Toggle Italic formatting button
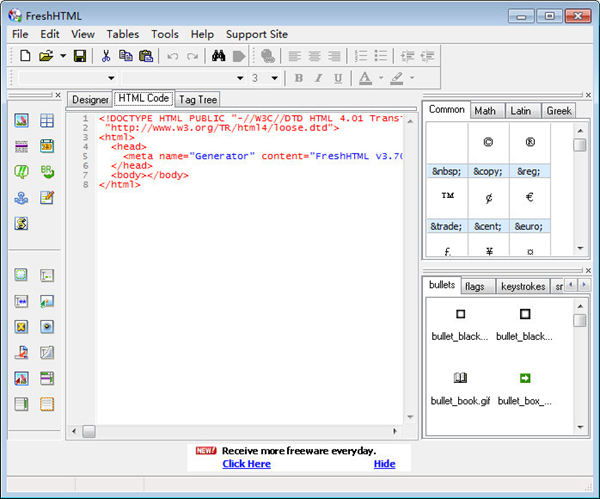Viewport: 600px width, 499px height. click(x=318, y=78)
